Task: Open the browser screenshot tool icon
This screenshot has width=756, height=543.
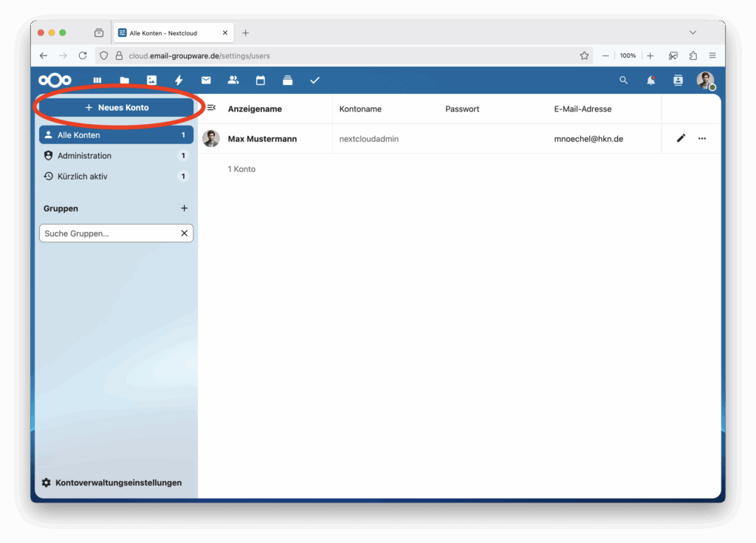Action: [x=673, y=55]
